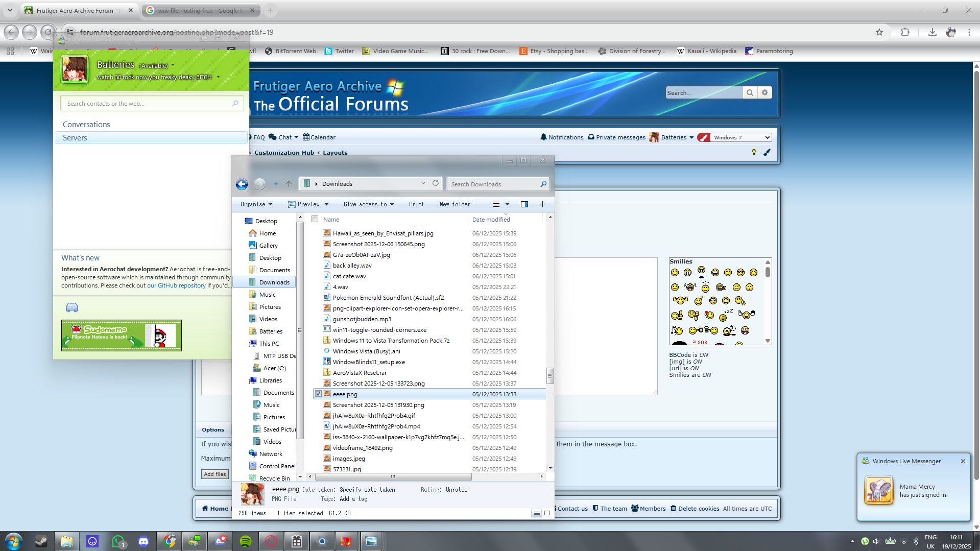Tick the select-all checkbox beside Name

click(x=315, y=219)
